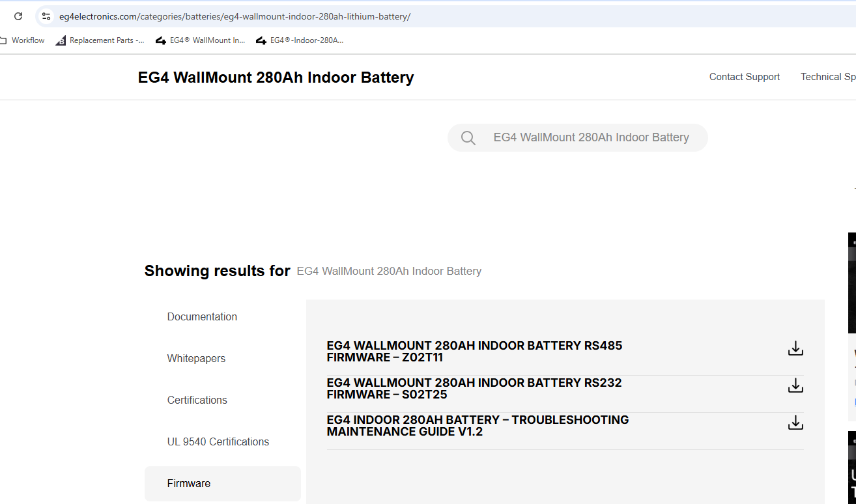This screenshot has width=856, height=504.
Task: Download the RS232 firmware S02T25 file
Action: click(795, 385)
